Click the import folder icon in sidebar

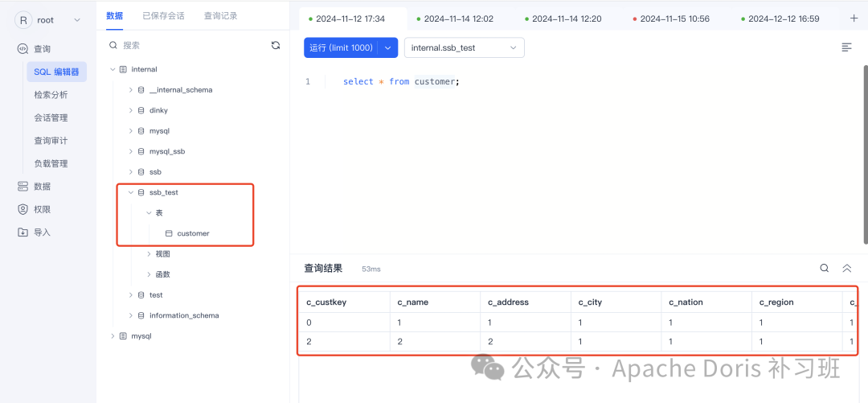click(23, 232)
